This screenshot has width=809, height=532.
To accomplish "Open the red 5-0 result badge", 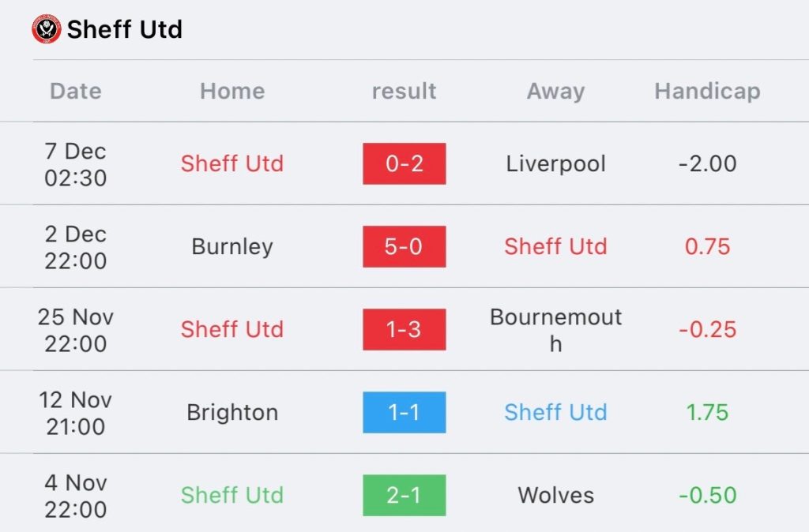I will (404, 246).
